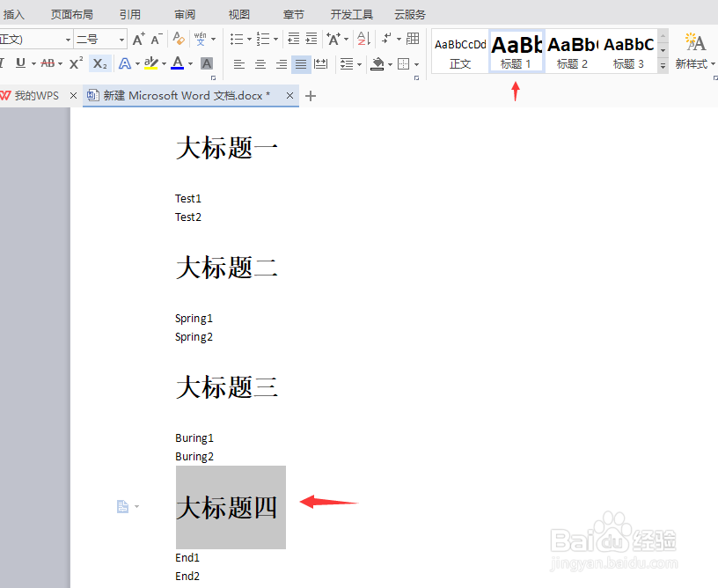Apply 标题 3 style

(629, 51)
